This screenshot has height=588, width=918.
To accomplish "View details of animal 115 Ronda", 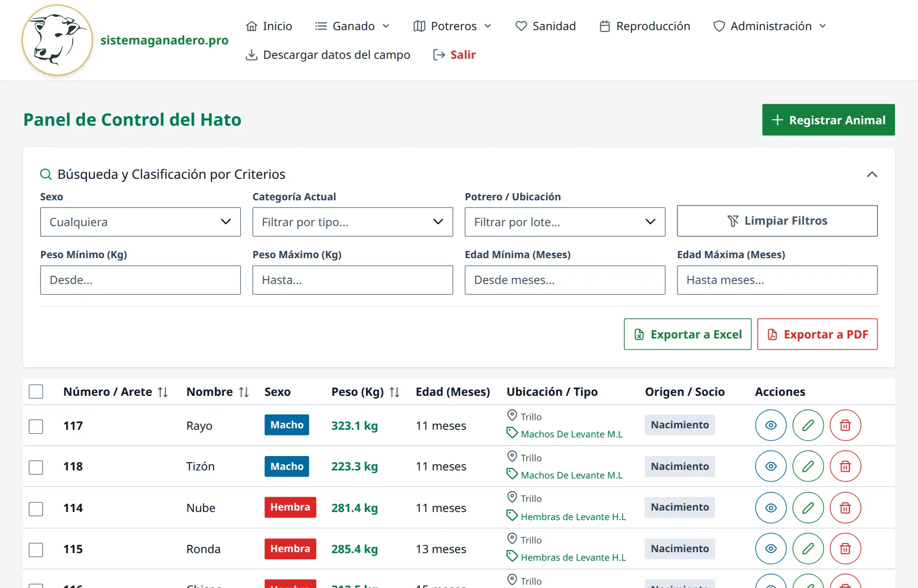I will tap(771, 549).
